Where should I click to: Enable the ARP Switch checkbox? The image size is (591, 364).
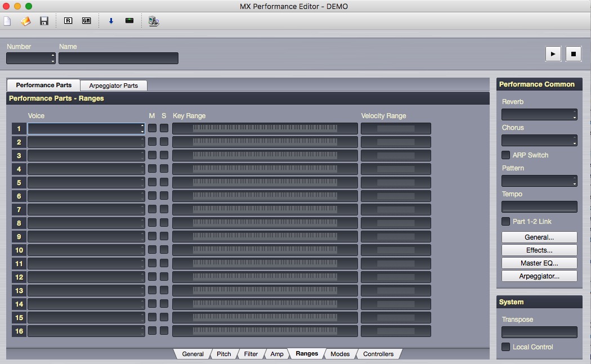pos(506,155)
